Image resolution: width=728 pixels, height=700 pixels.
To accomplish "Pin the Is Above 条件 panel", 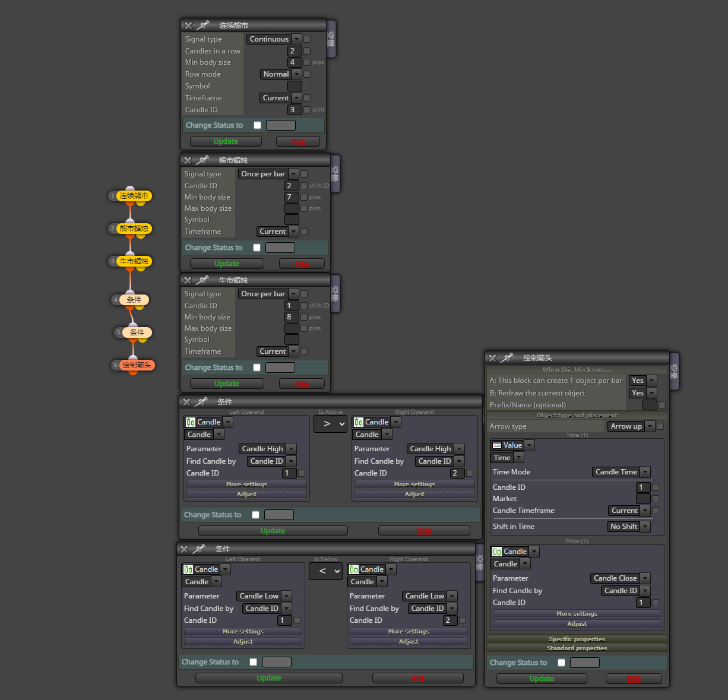I will pos(201,402).
